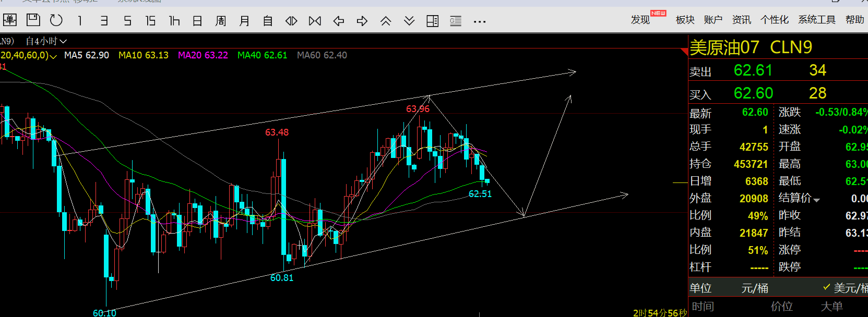Click the outward-pointing horizontal triangles icon

(291, 21)
